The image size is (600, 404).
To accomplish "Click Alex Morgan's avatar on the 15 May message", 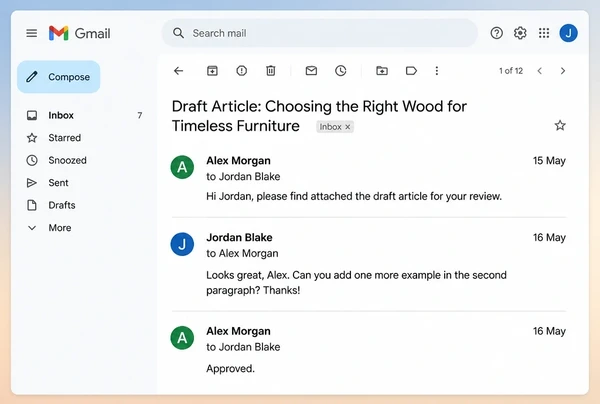I will pyautogui.click(x=182, y=167).
